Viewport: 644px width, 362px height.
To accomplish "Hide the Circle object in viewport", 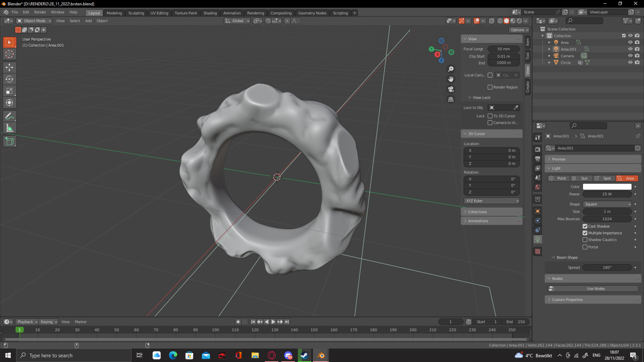I will click(x=630, y=62).
